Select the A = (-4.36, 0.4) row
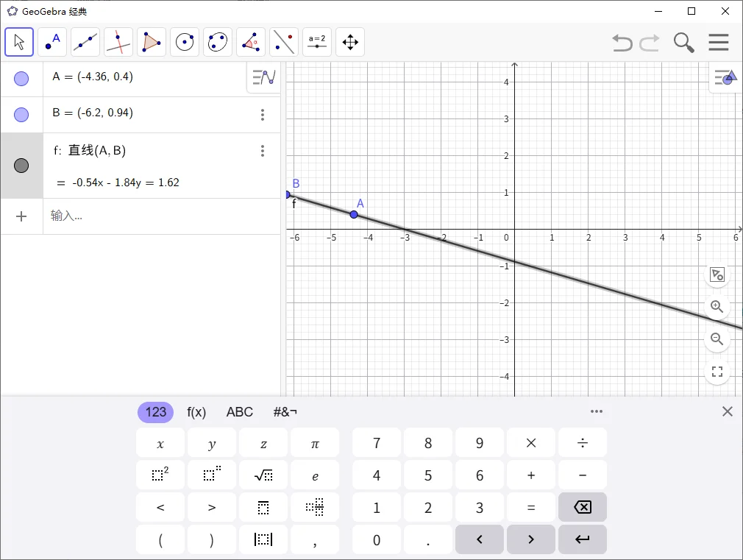Viewport: 743px width, 560px height. (141, 79)
